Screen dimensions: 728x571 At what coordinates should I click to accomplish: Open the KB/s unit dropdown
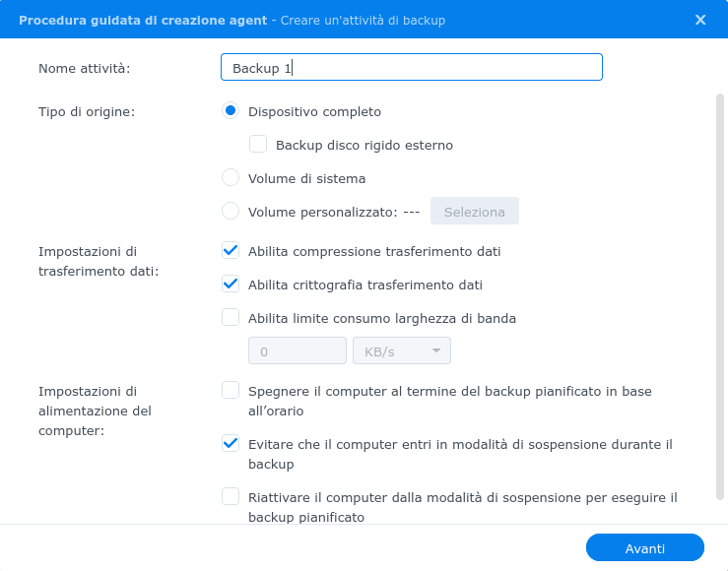pos(402,350)
